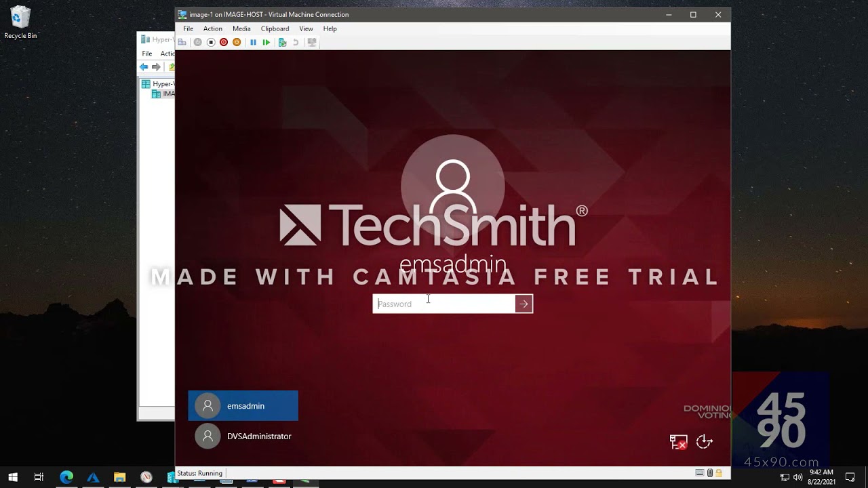
Task: Click the forward arrow in Hyper-V Manager
Action: click(x=156, y=67)
